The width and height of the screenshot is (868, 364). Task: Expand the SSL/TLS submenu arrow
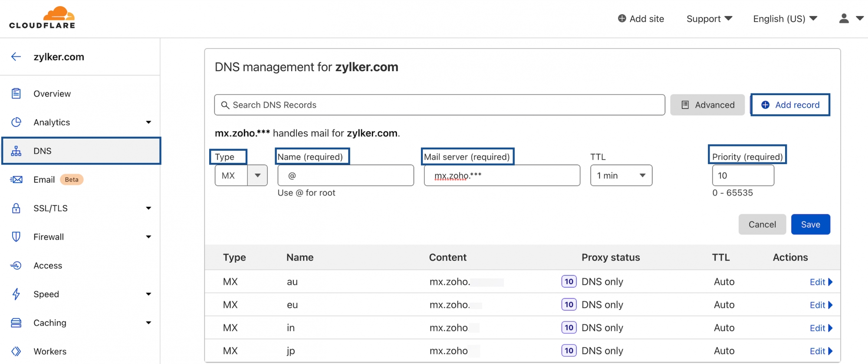148,208
